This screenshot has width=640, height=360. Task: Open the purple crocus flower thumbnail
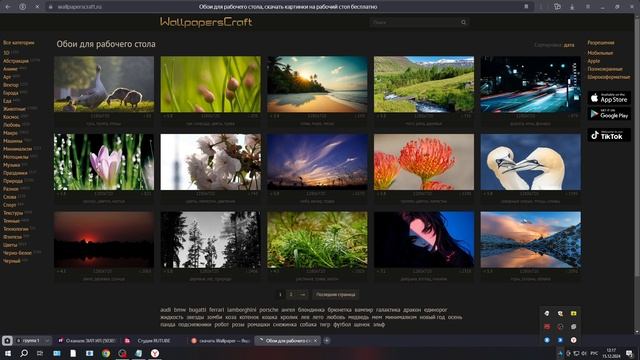coord(104,162)
